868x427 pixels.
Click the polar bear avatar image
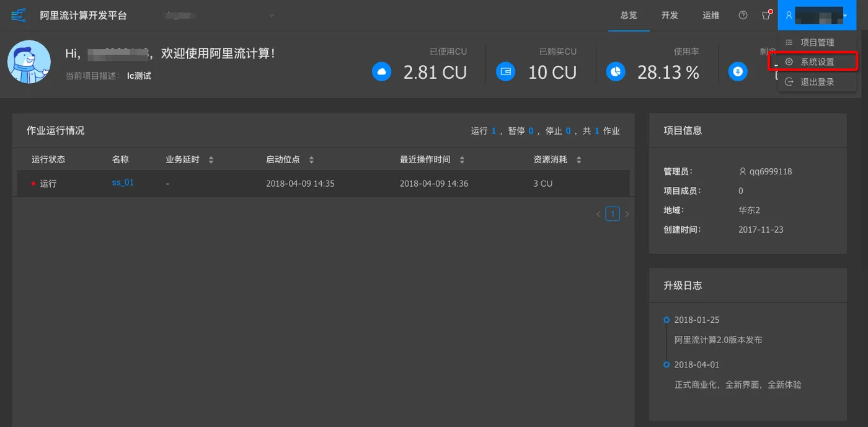point(29,62)
